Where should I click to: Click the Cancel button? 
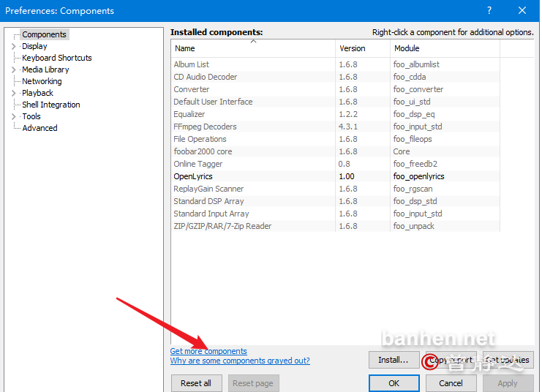point(451,383)
